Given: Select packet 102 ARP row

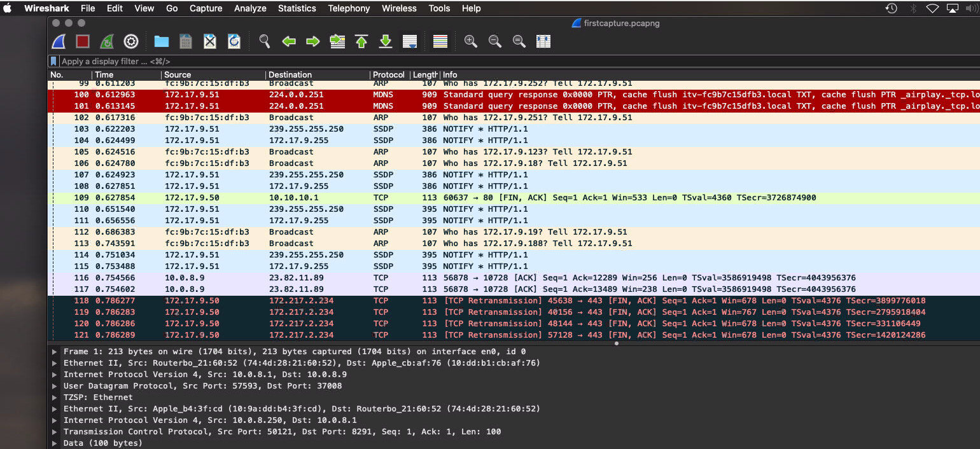Looking at the screenshot, I should tap(514, 118).
